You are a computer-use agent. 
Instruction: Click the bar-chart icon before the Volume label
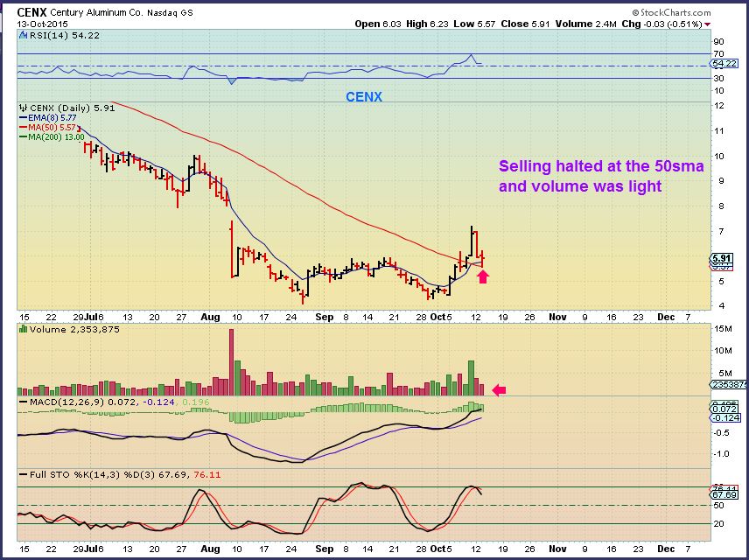pyautogui.click(x=23, y=329)
